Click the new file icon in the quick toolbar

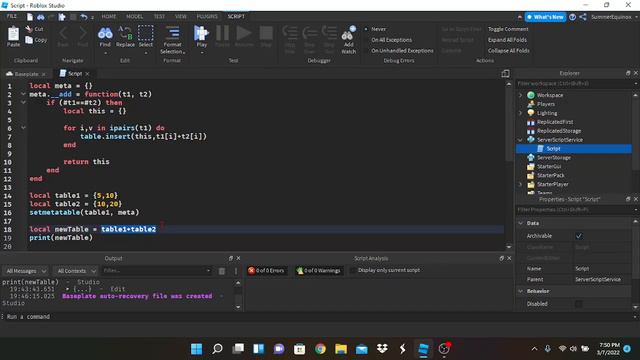tap(30, 17)
